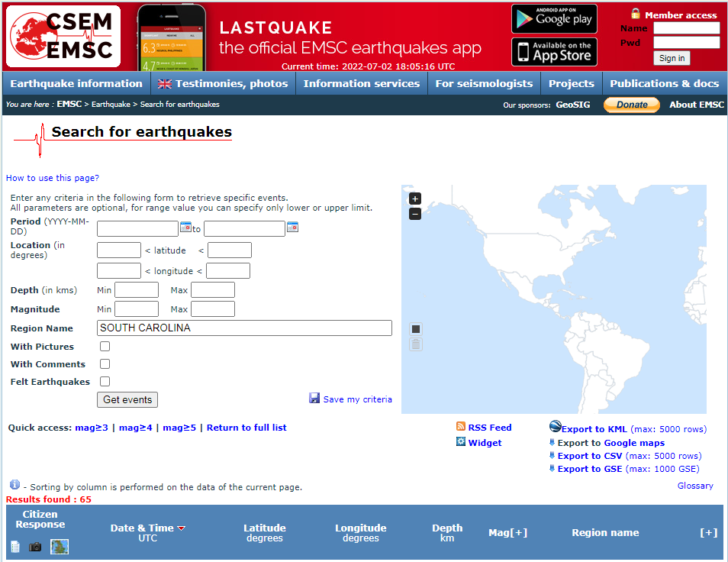Click the Save my criteria link
The height and width of the screenshot is (562, 728).
click(x=357, y=399)
